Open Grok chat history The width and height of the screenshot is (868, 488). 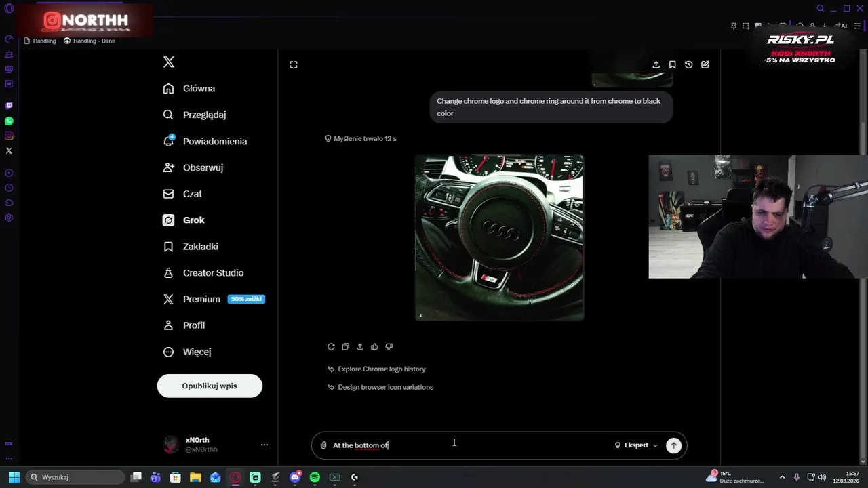tap(688, 64)
